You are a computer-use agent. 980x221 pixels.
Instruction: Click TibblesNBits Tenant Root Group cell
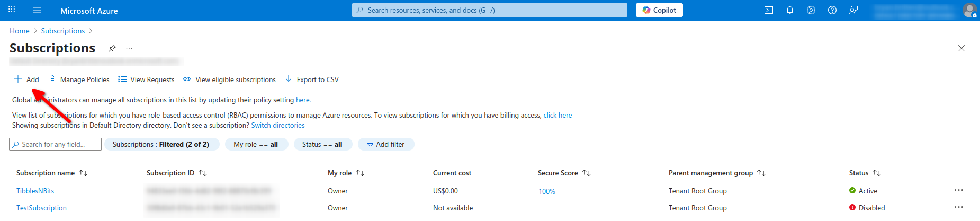pyautogui.click(x=697, y=191)
